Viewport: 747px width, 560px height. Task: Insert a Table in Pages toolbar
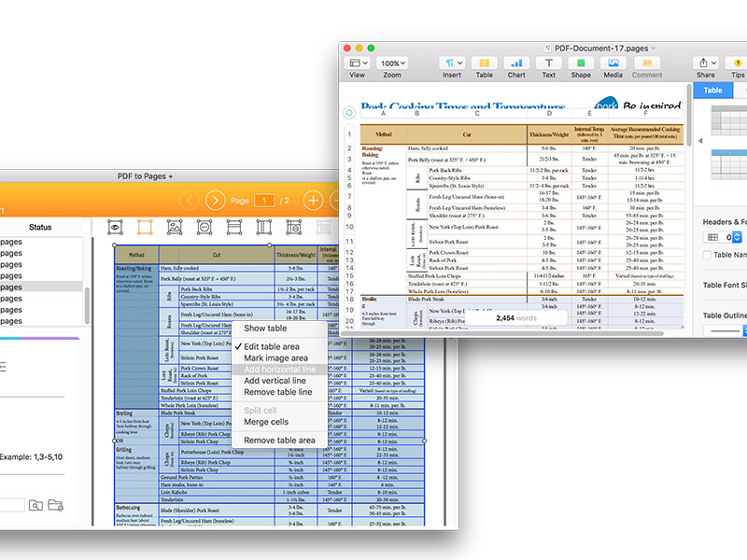click(484, 63)
